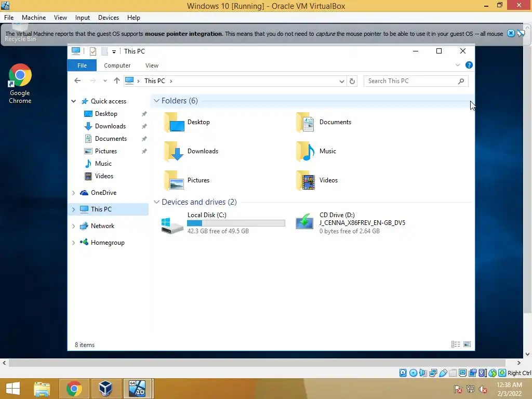Open the Videos folder in main pane
532x399 pixels.
point(316,180)
